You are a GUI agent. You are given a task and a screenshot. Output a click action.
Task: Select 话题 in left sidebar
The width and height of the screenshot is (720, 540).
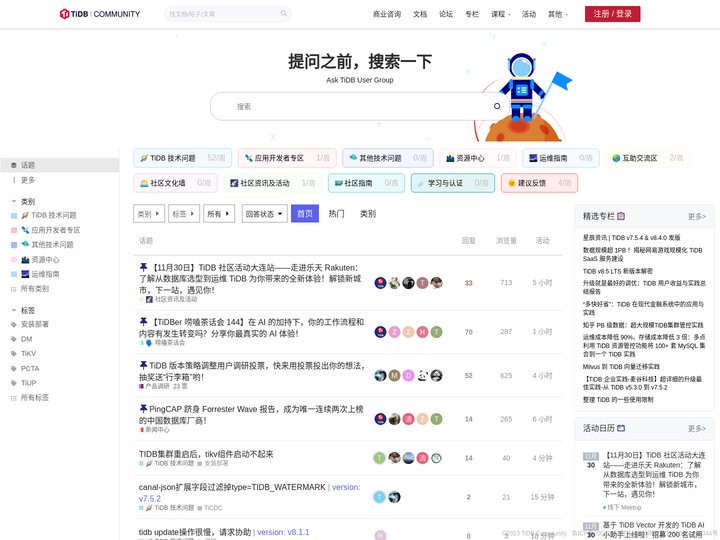(x=60, y=165)
